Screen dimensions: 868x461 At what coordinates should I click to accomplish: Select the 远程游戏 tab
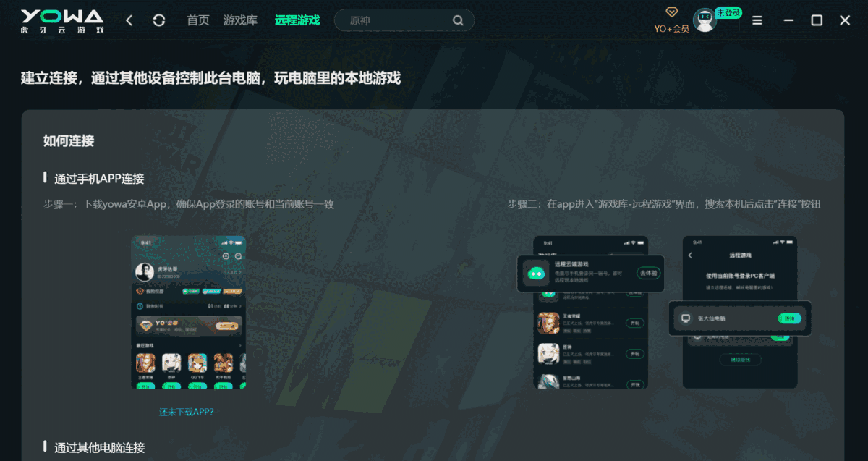[x=297, y=20]
